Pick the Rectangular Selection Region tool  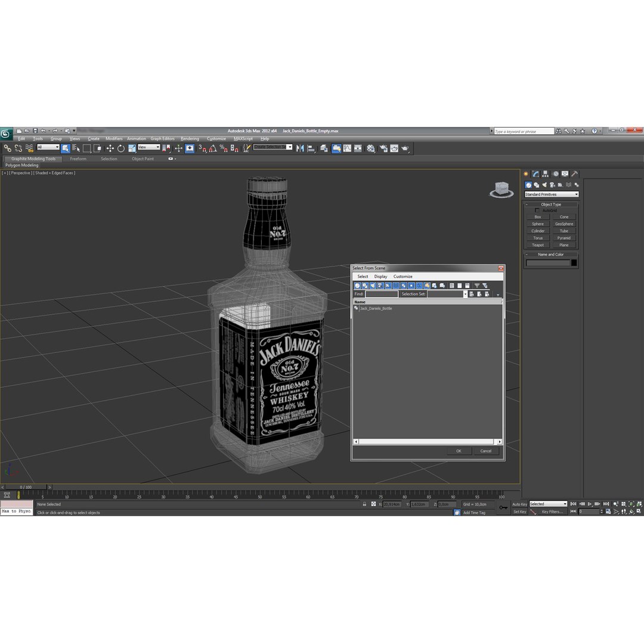coord(86,148)
